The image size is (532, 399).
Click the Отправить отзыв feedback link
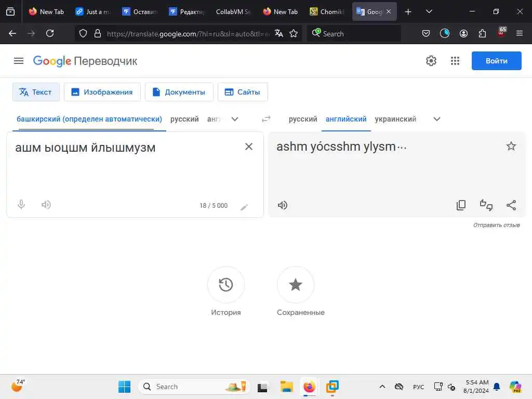click(x=496, y=225)
